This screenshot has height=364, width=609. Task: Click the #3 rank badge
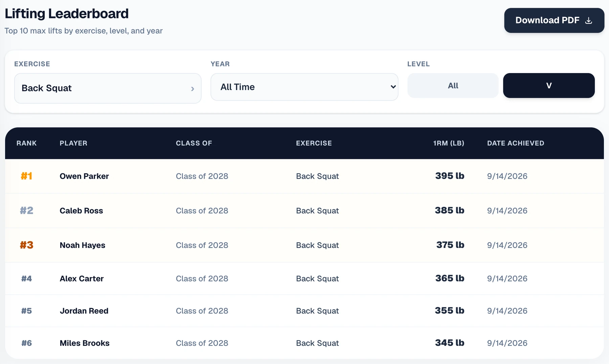click(26, 245)
